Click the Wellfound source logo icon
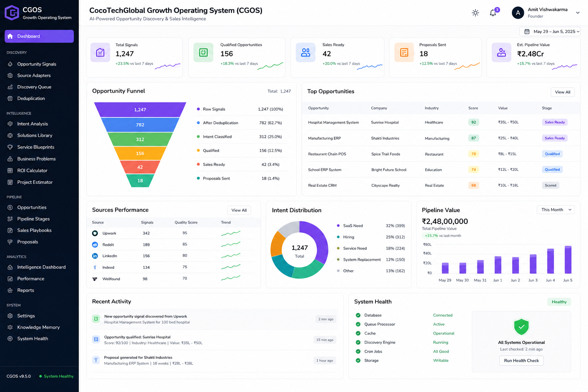 point(95,279)
